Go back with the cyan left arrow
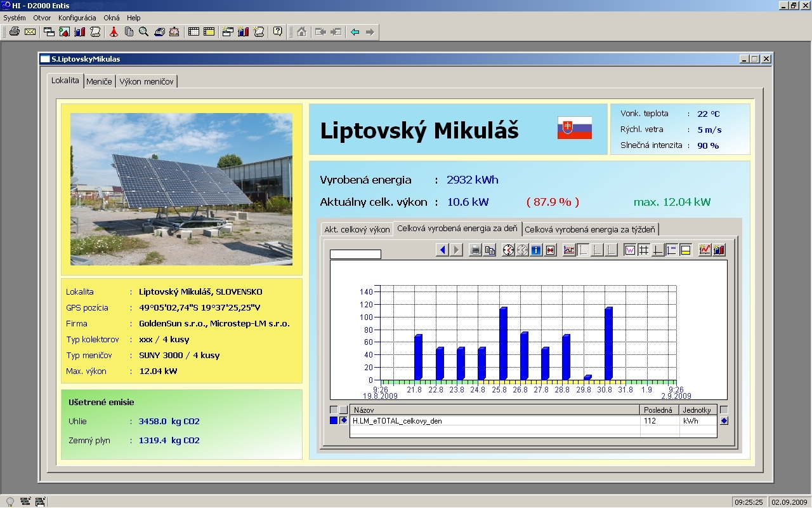The width and height of the screenshot is (812, 508). (x=355, y=32)
